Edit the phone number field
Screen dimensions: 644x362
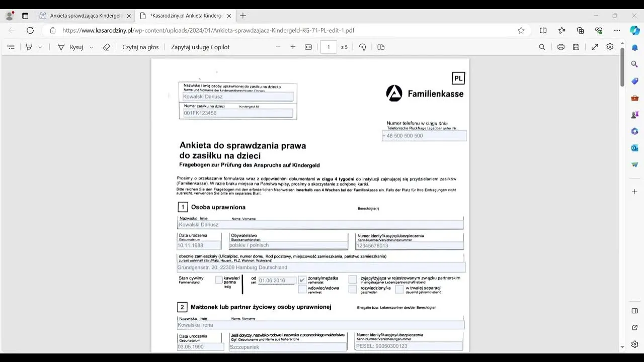coord(424,136)
